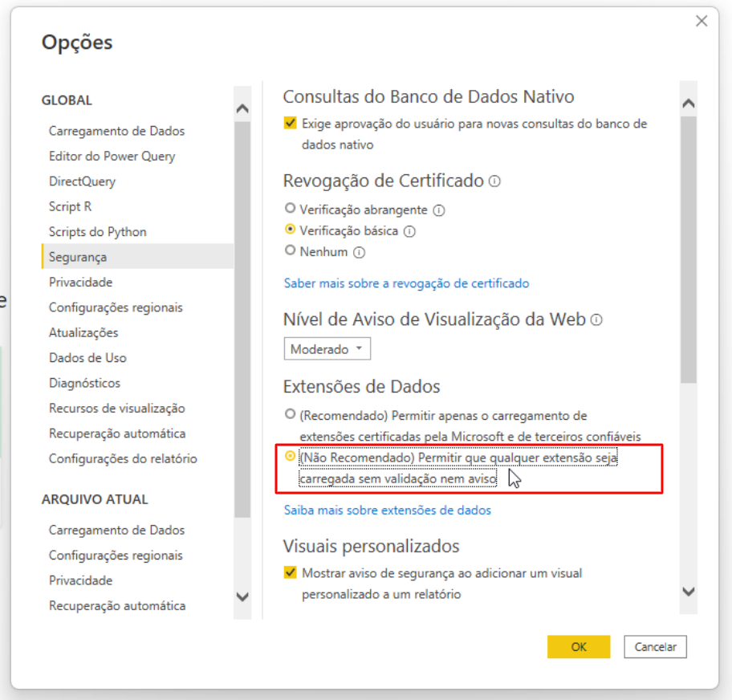Open the Moderado warning level dropdown
Viewport: 732px width, 700px height.
tap(327, 349)
